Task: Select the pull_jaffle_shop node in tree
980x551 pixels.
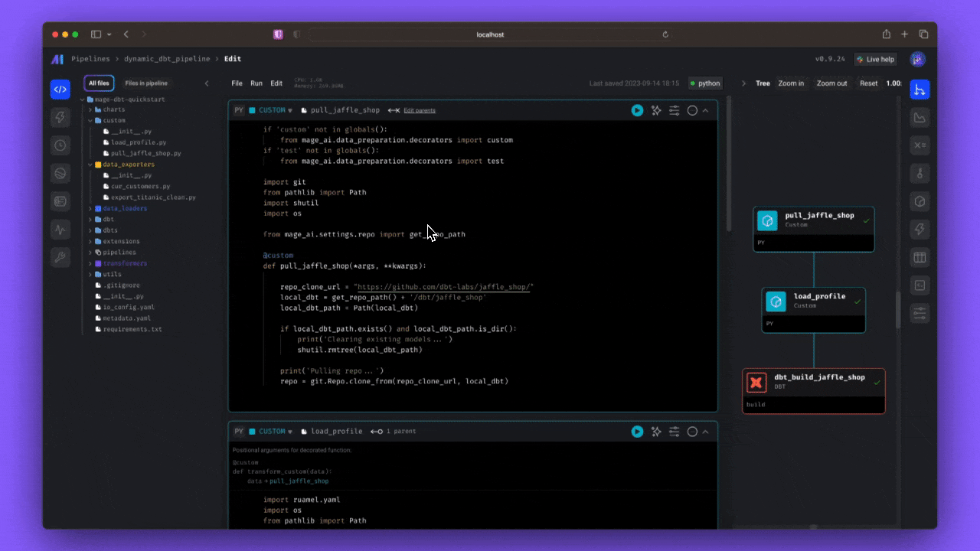Action: coord(814,229)
